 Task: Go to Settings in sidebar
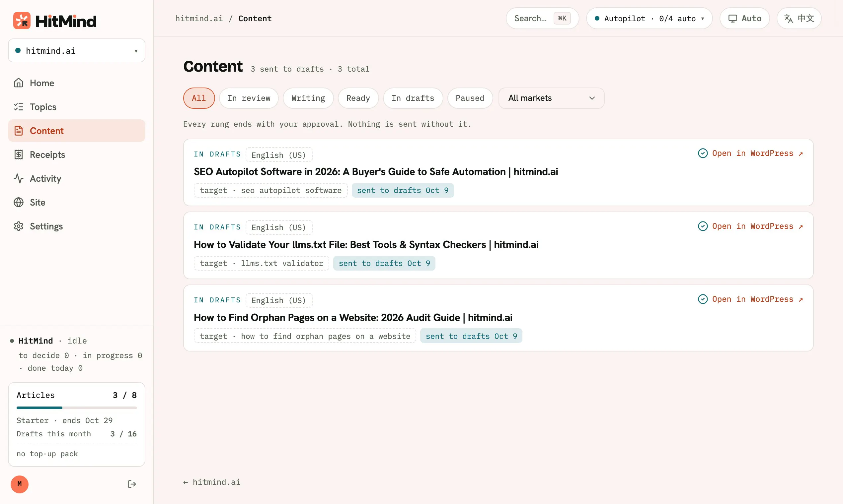[76, 226]
